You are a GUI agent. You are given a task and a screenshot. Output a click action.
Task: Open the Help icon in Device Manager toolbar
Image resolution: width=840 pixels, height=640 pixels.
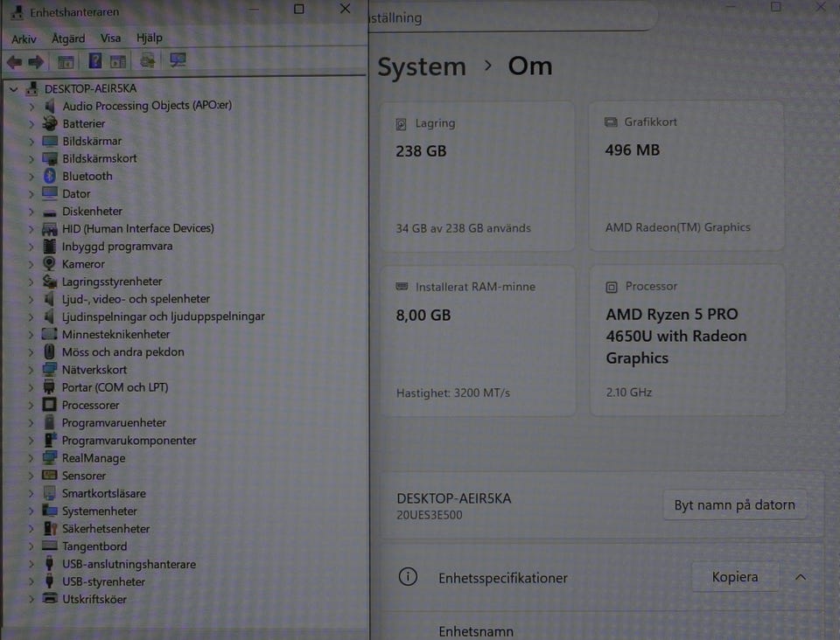pyautogui.click(x=94, y=61)
